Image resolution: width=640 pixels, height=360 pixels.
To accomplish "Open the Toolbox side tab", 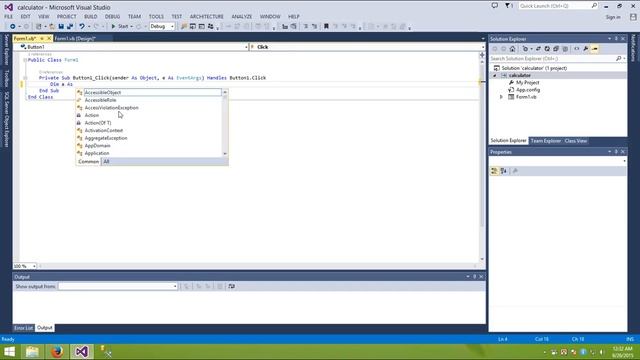I will (x=6, y=79).
